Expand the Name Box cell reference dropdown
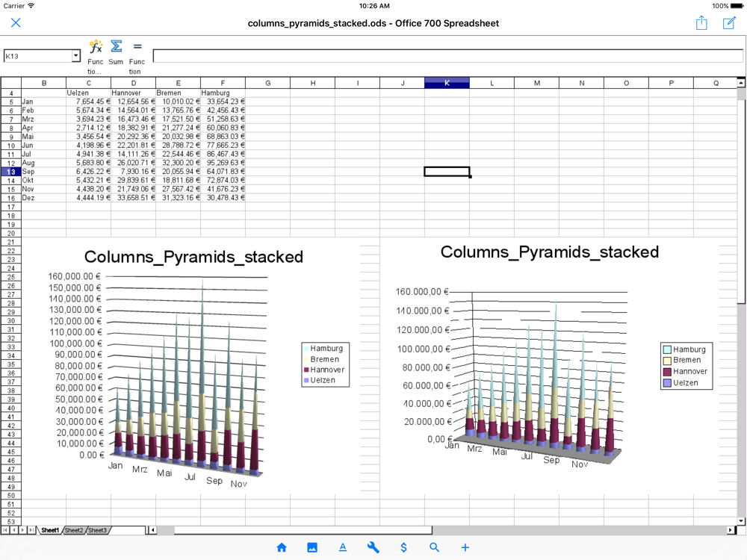 tap(76, 57)
